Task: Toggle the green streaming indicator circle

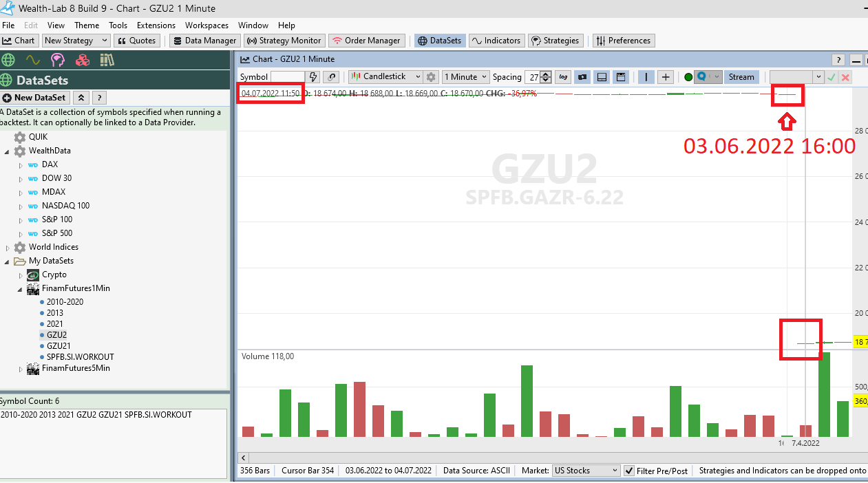Action: pos(688,76)
